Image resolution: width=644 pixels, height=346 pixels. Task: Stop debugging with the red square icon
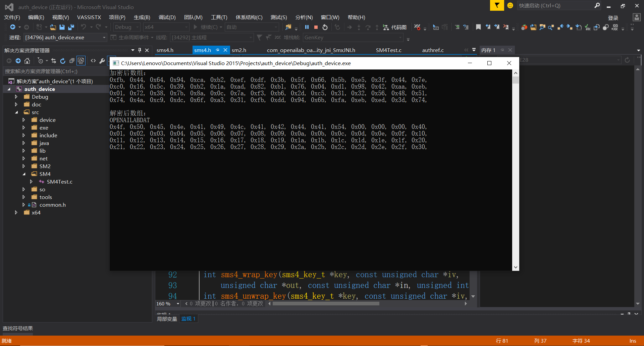pos(316,27)
